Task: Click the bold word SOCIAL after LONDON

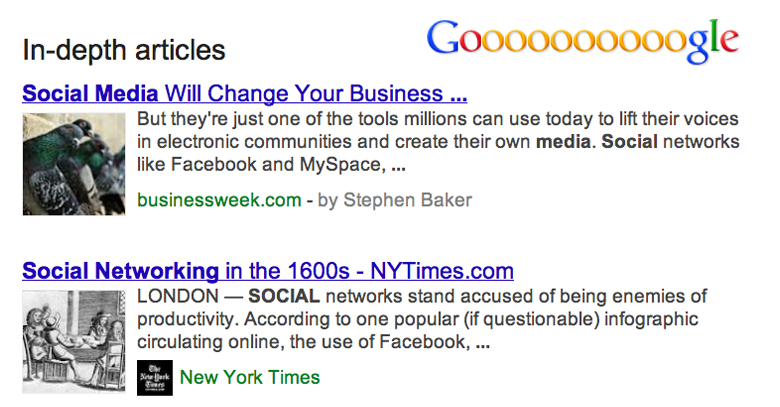Action: point(284,296)
